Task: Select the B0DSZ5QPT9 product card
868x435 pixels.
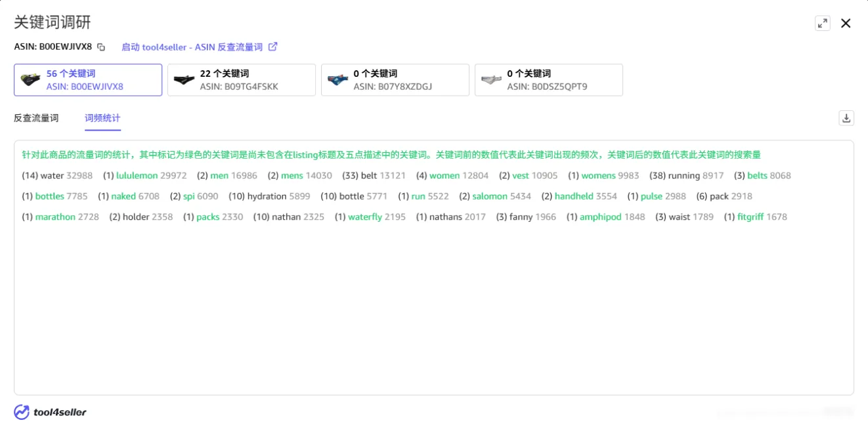Action: click(x=549, y=80)
